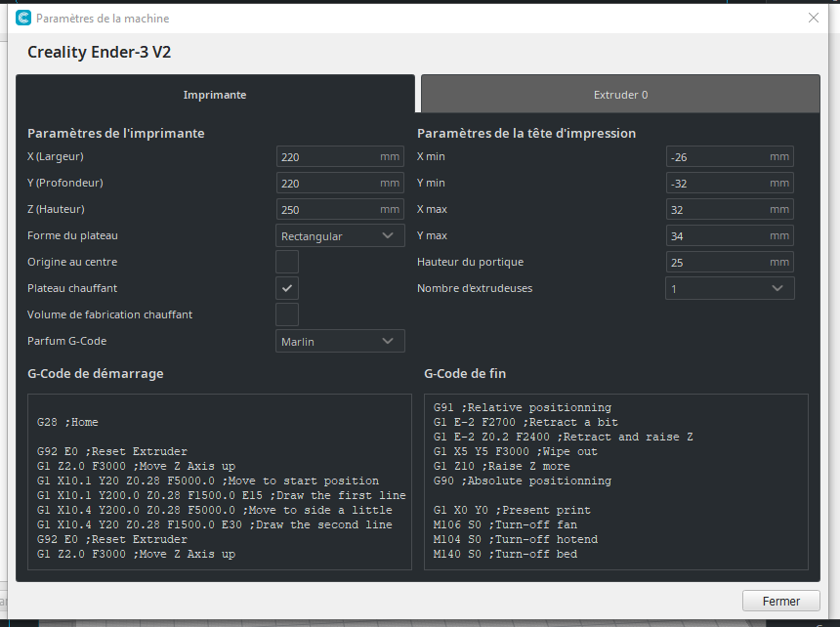Click the 'Draw the second line' G-code line

pyautogui.click(x=214, y=524)
